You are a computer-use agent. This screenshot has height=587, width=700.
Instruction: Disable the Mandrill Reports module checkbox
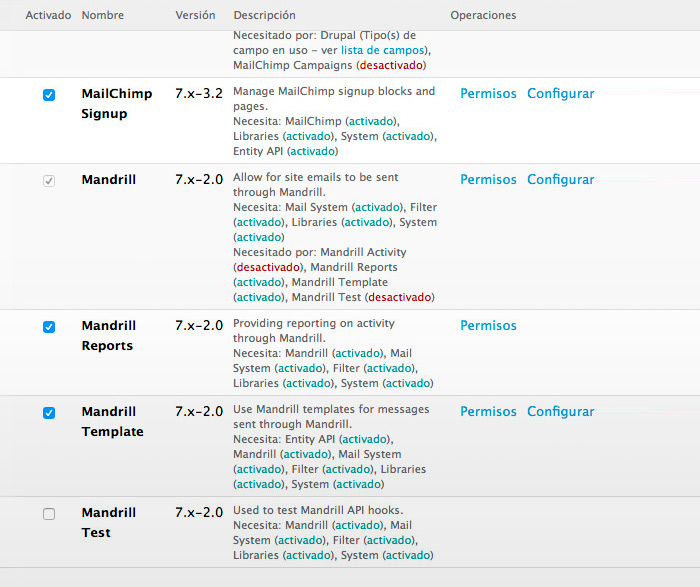(49, 327)
